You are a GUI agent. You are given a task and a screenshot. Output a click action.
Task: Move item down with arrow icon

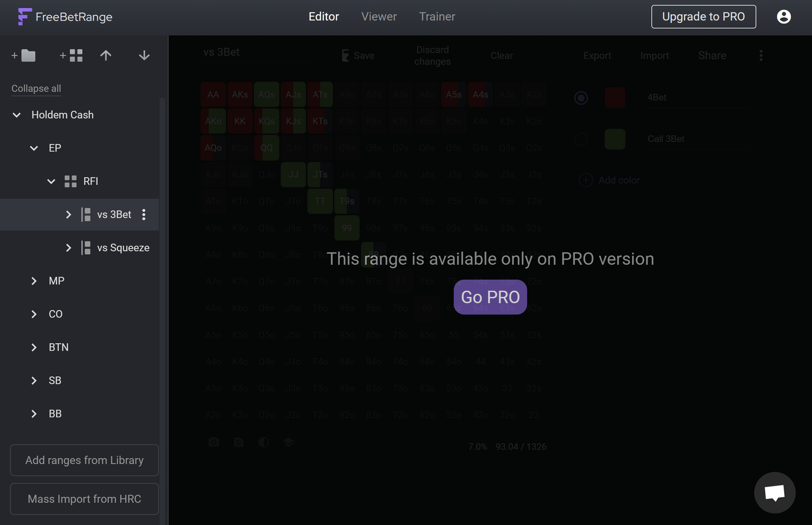tap(144, 55)
